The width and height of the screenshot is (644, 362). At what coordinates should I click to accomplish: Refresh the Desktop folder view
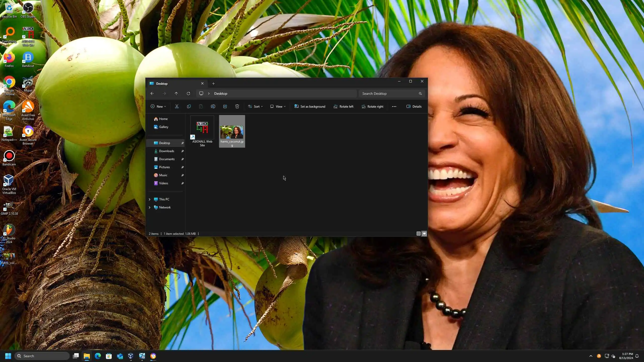(188, 94)
